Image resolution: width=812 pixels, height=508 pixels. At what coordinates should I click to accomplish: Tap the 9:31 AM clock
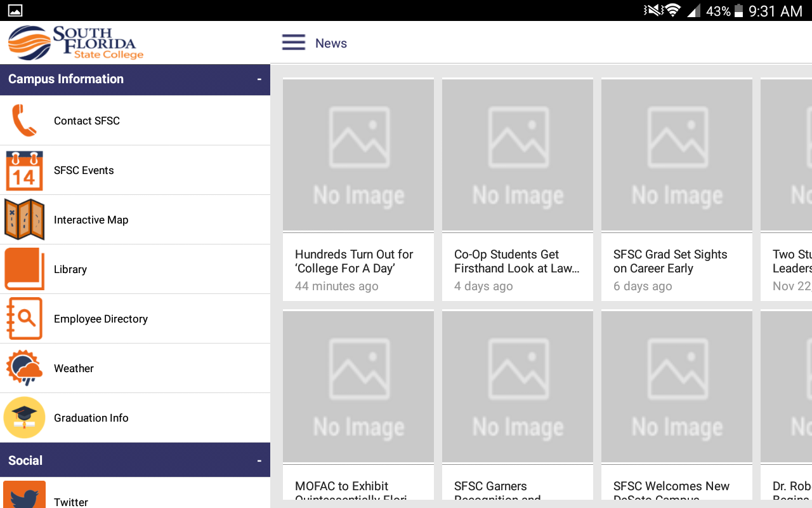[x=776, y=11]
